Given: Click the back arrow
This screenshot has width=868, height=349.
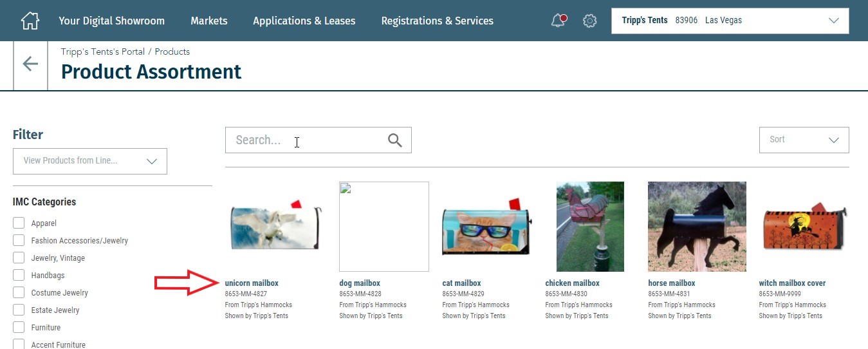Looking at the screenshot, I should (30, 63).
